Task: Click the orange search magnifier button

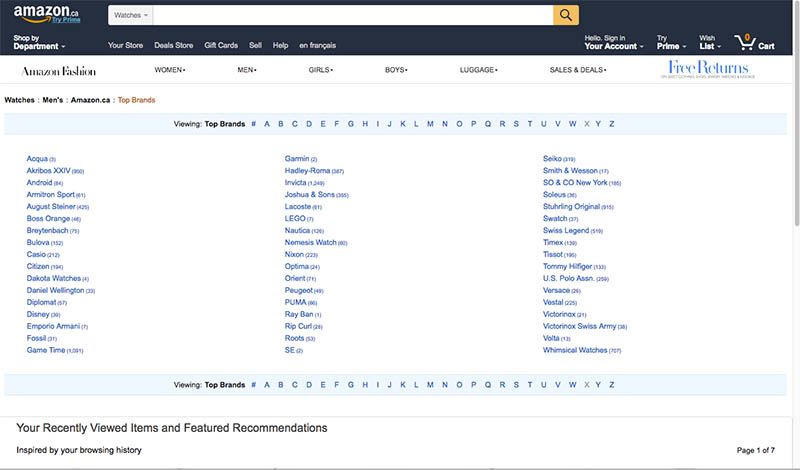Action: point(566,15)
